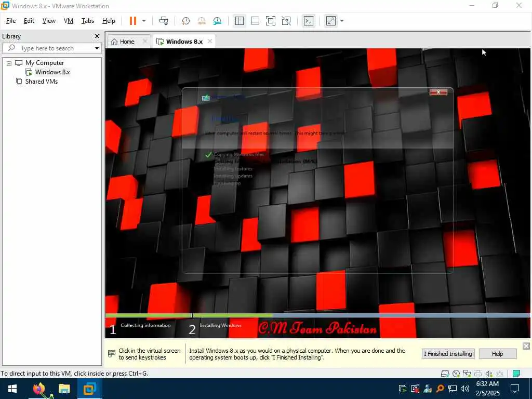Screen dimensions: 532x399
Task: Dismiss the yellow installation hint bar
Action: 526,345
